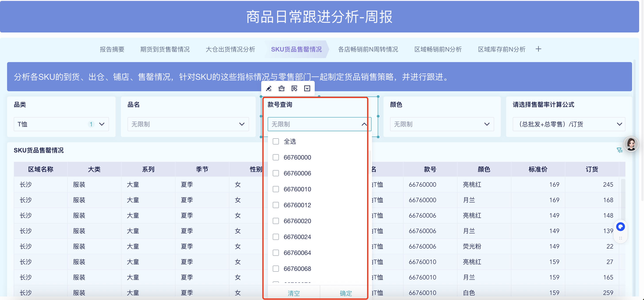Click the plus icon to add a new tab
The width and height of the screenshot is (644, 300).
[x=538, y=49]
